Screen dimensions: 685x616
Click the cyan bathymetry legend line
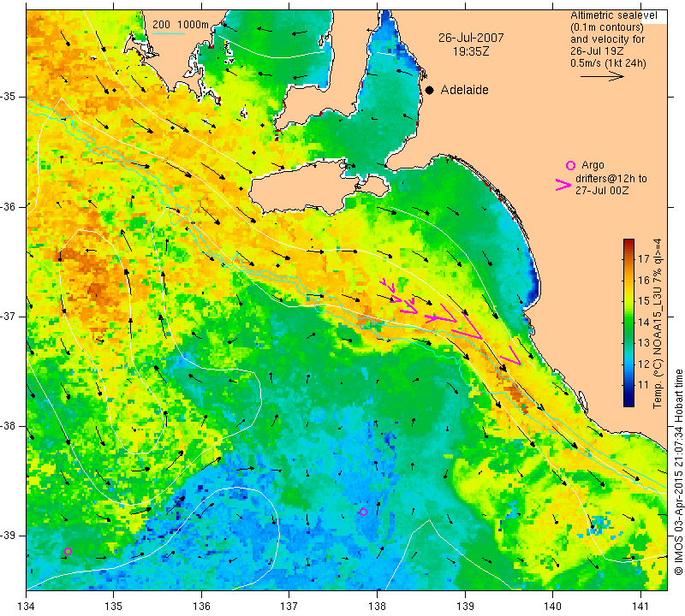point(169,33)
